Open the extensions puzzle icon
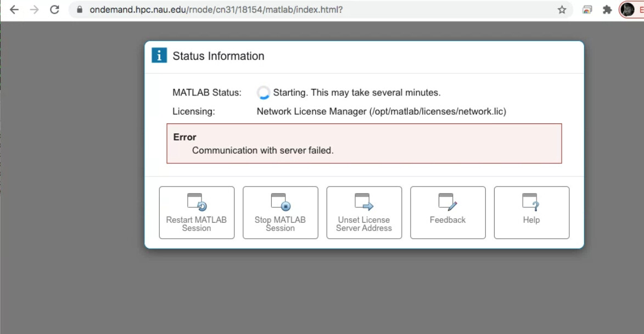Viewport: 644px width, 334px height. point(607,9)
